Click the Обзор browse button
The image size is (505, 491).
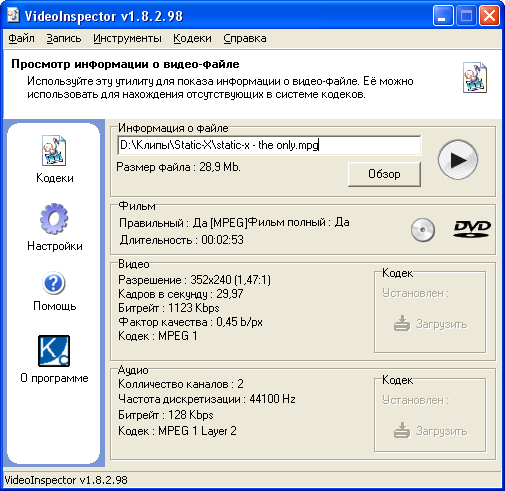click(384, 174)
